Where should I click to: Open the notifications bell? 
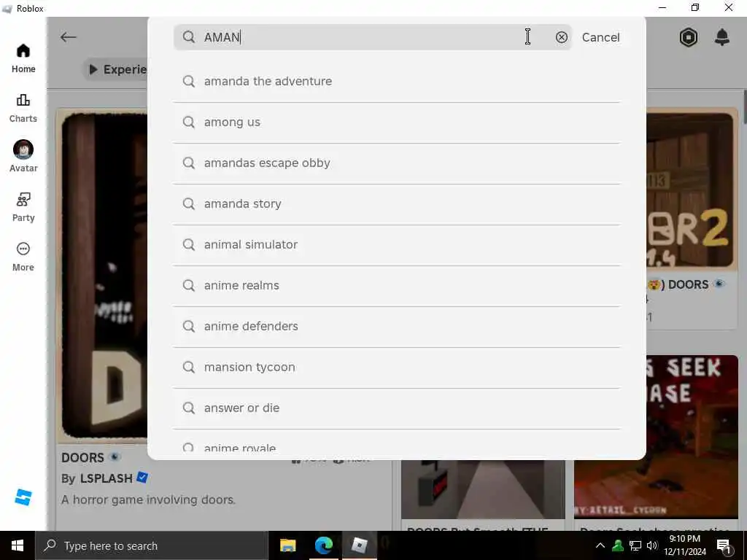click(x=722, y=37)
